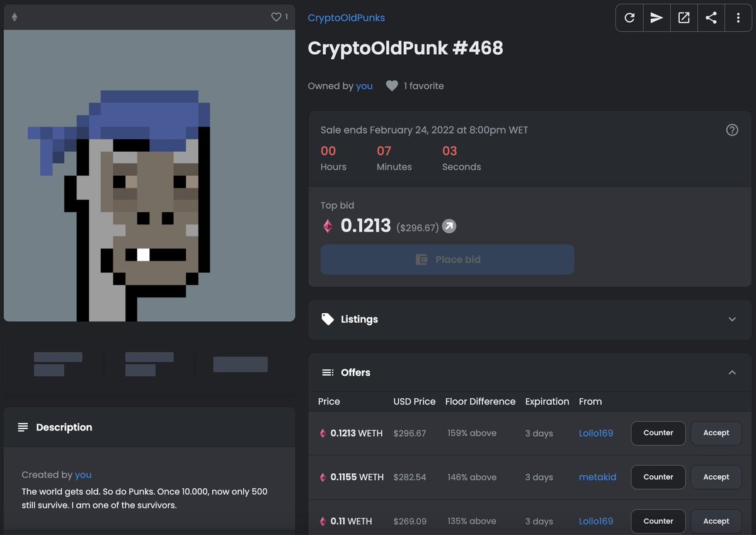Click the Ethereum logo above the image

pyautogui.click(x=14, y=17)
